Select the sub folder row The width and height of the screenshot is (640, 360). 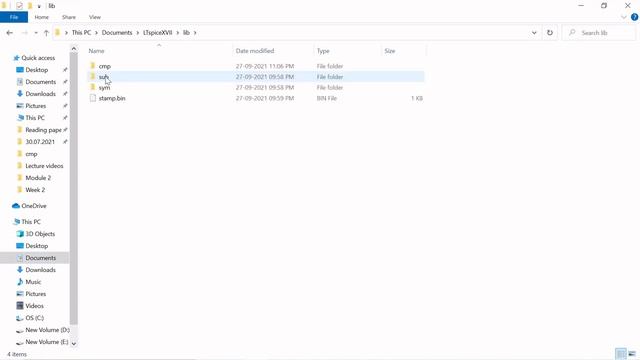coord(256,77)
